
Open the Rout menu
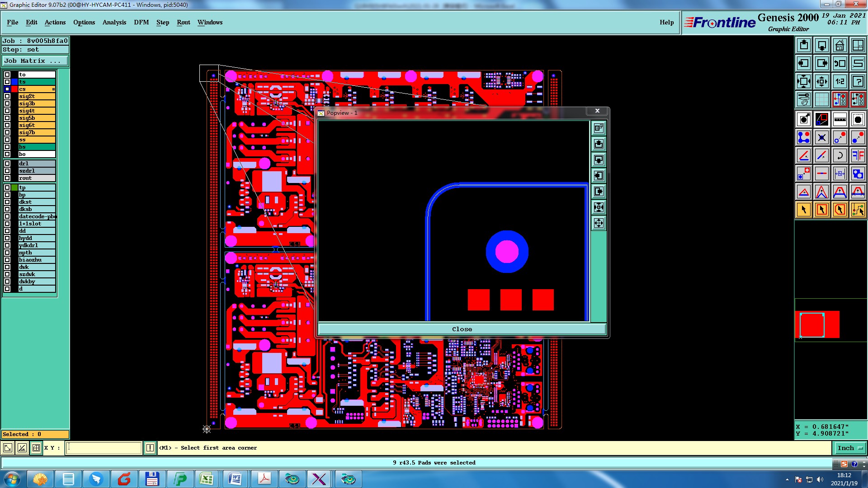[x=183, y=22]
